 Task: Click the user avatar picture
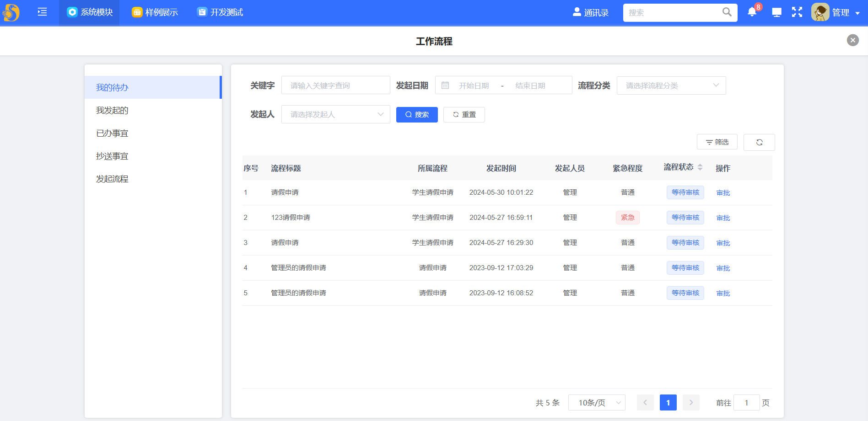coord(820,12)
